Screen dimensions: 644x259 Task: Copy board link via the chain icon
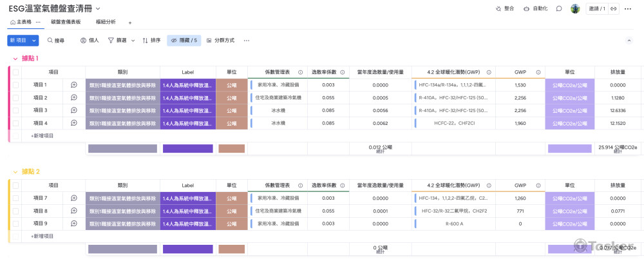click(x=614, y=9)
